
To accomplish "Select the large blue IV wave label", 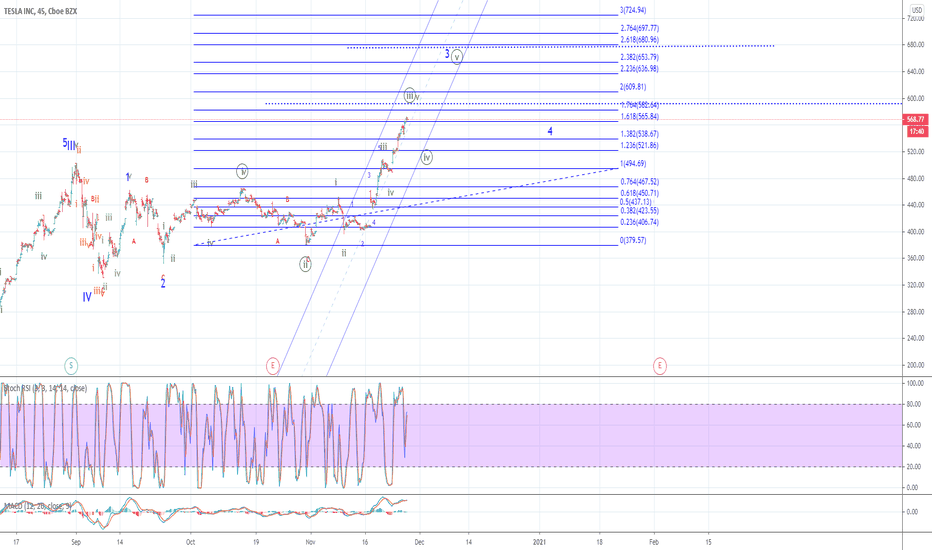I will (x=87, y=297).
